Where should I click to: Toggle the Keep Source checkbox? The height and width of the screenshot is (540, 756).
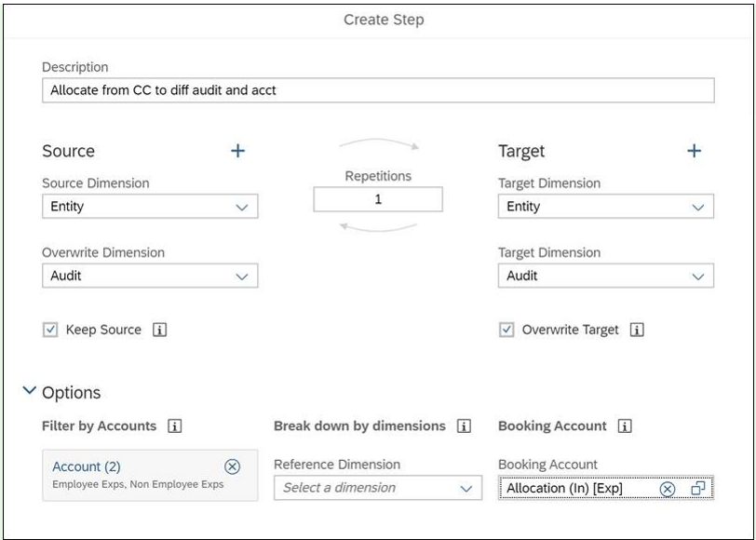tap(50, 331)
